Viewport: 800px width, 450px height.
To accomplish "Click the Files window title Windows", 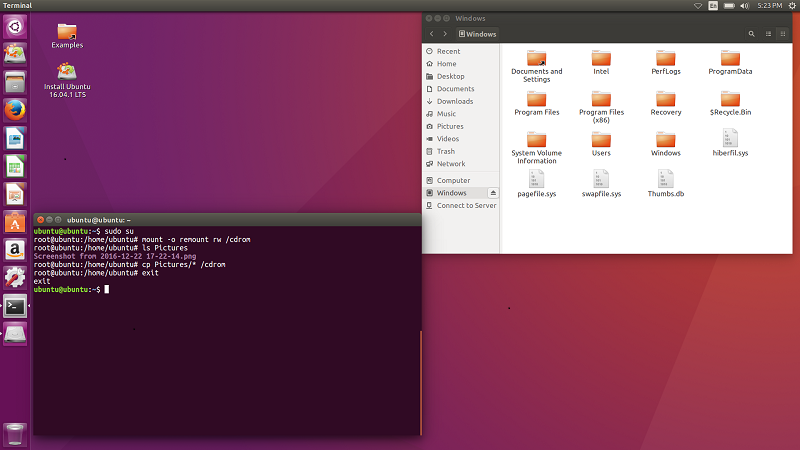I will [x=470, y=18].
